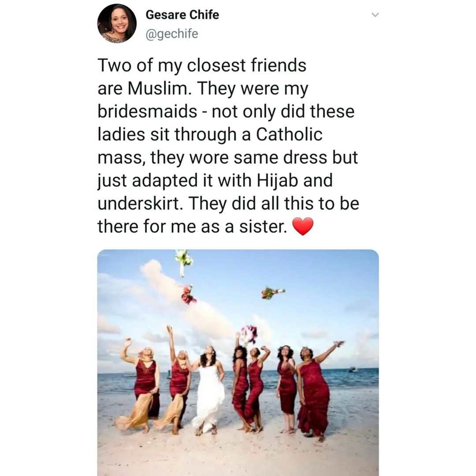Click the bouquet flying on the right side
The image size is (476, 476).
[x=272, y=293]
